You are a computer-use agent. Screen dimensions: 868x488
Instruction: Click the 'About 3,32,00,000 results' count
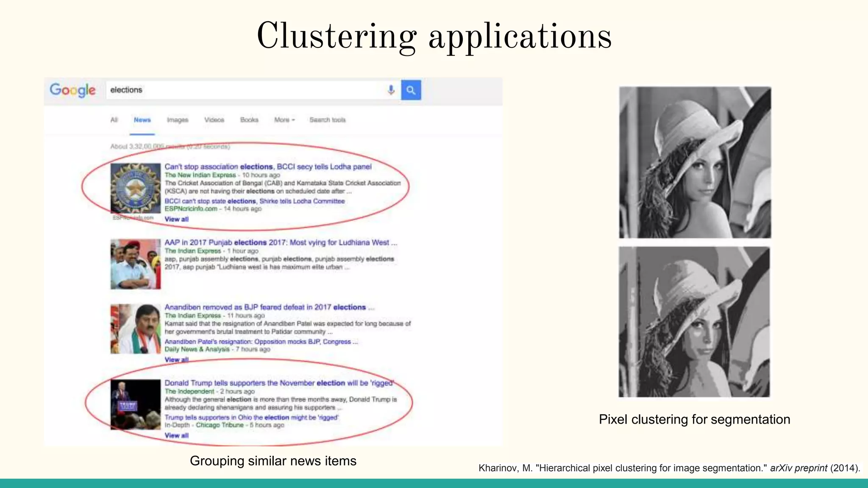click(170, 147)
